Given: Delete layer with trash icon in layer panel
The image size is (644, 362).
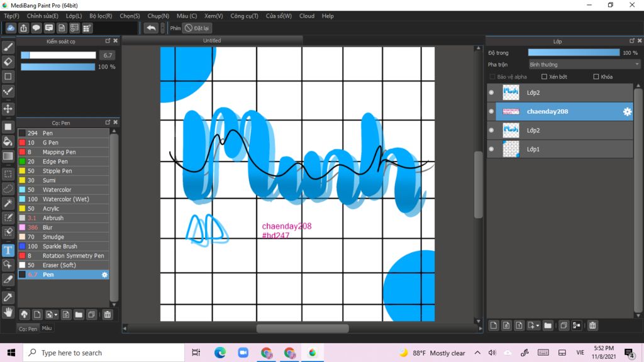Looking at the screenshot, I should click(592, 326).
